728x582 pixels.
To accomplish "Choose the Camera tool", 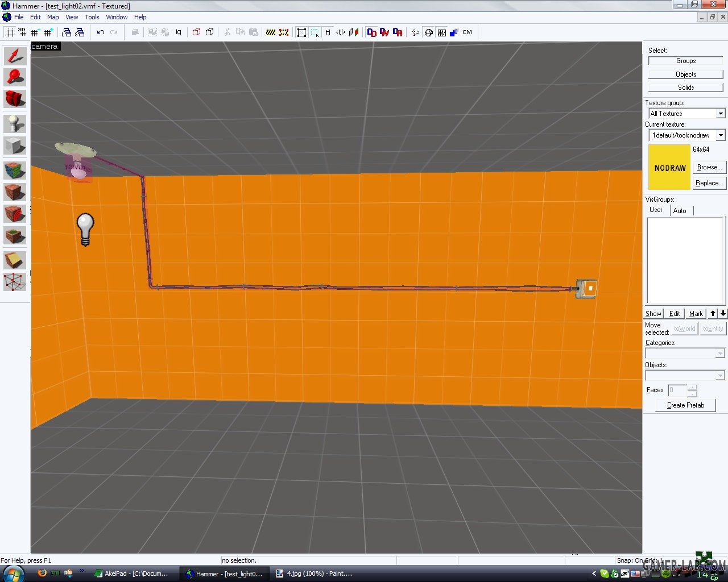I will click(15, 99).
